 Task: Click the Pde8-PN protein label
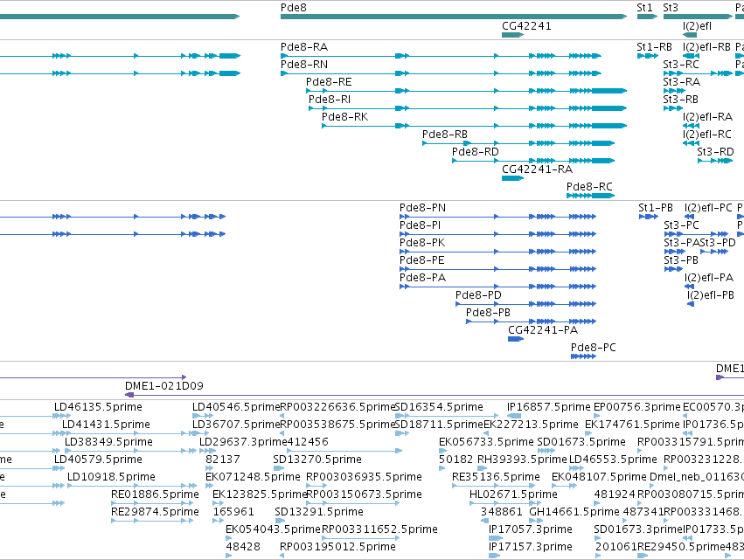(422, 208)
